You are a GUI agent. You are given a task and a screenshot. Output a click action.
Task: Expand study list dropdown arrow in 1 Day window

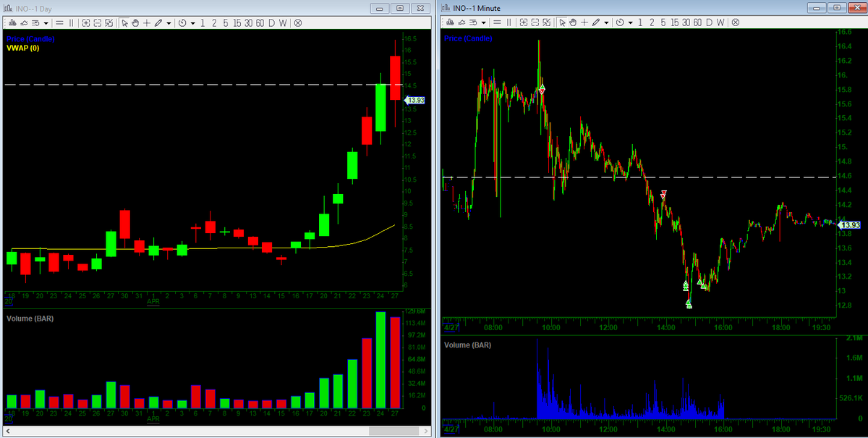[x=46, y=22]
